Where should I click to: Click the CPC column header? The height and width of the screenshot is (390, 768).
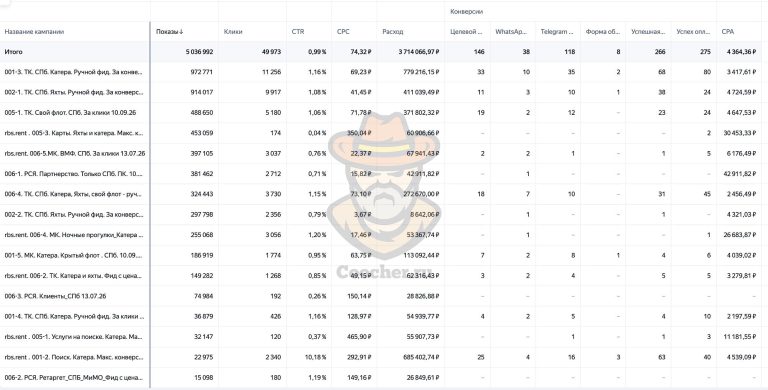[x=343, y=32]
